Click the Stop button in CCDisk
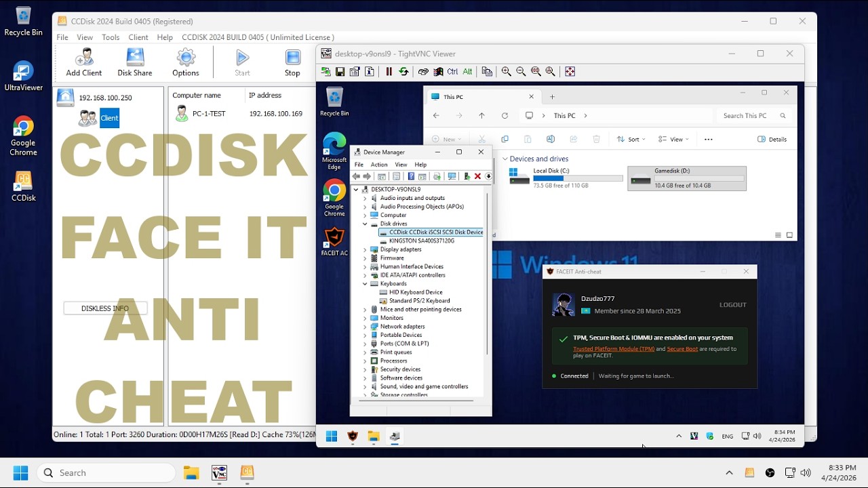The image size is (868, 488). [x=292, y=62]
